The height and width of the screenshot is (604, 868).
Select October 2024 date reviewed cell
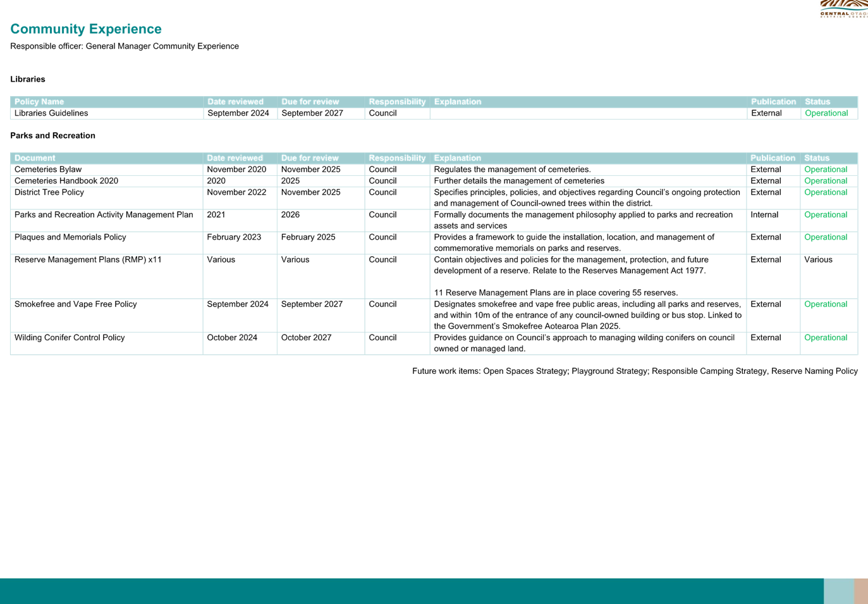(232, 338)
